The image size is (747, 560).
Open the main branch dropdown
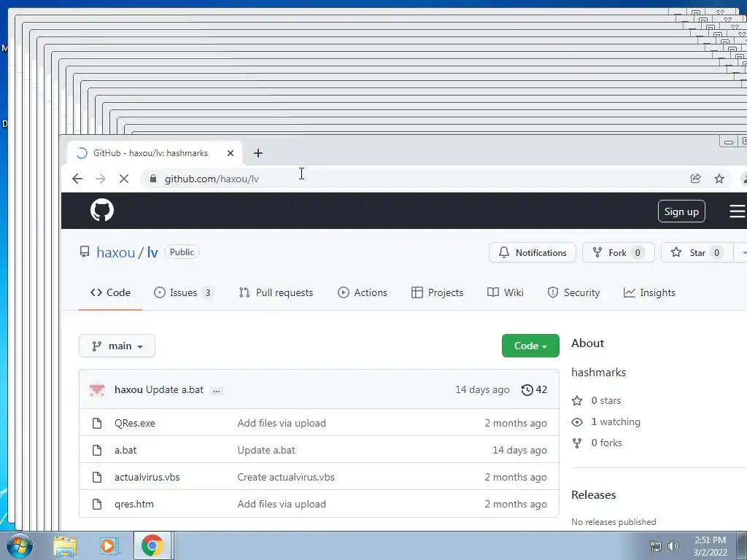pos(117,346)
